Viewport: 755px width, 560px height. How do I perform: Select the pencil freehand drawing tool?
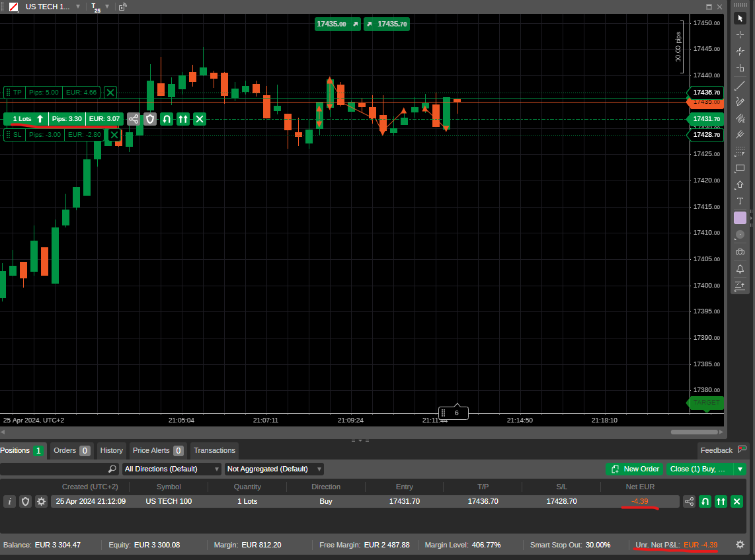pos(740,101)
